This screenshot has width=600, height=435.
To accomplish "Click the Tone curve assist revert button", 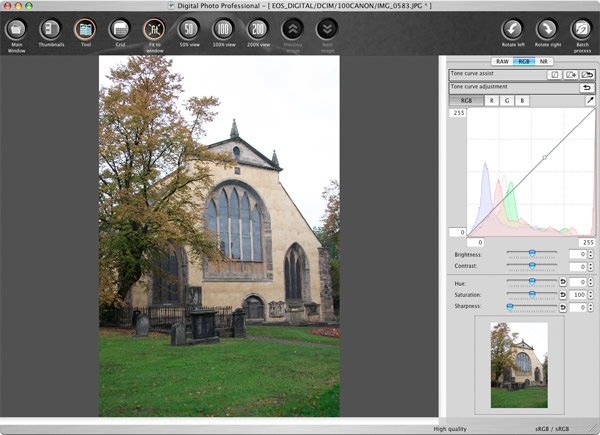I will [x=587, y=75].
